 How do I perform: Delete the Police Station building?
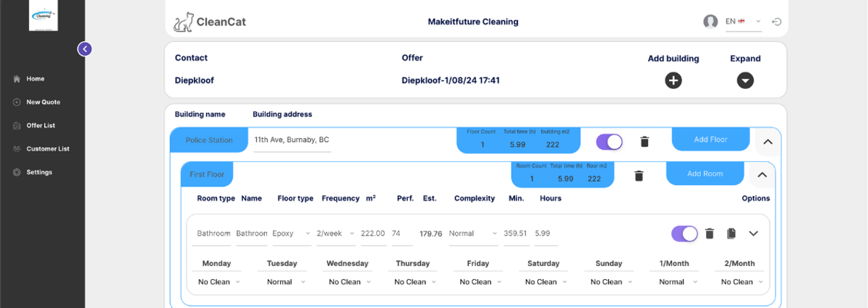pyautogui.click(x=644, y=142)
